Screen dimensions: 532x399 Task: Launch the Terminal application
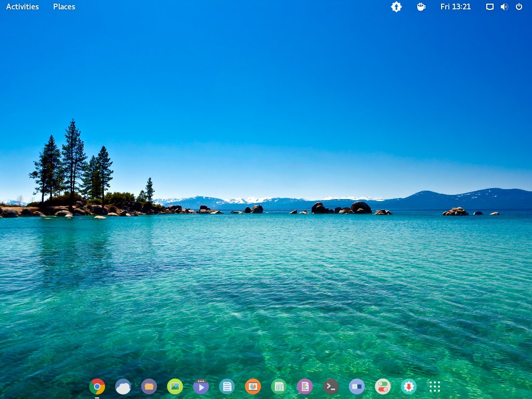point(331,387)
